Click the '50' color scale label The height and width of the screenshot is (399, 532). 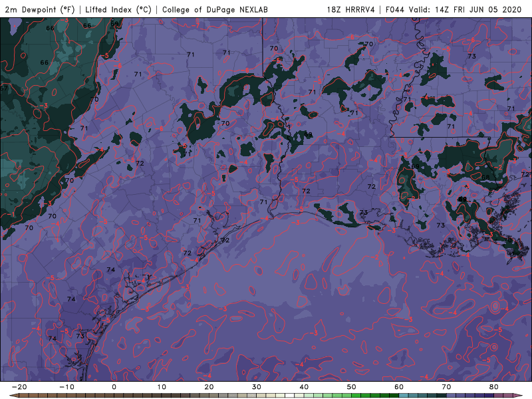(352, 387)
